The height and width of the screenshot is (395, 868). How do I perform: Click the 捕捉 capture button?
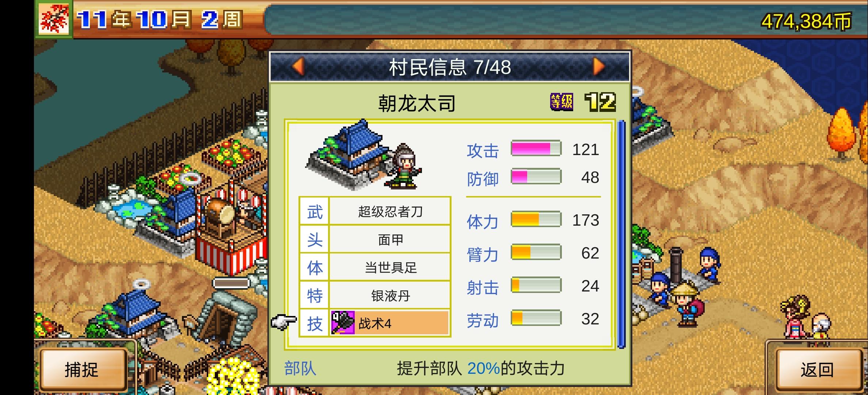(82, 370)
